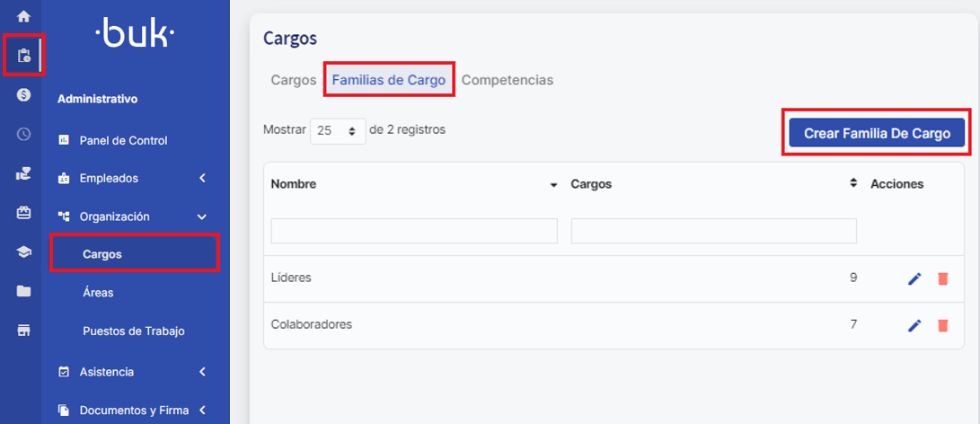Open the store icon in left rail
The image size is (980, 424).
tap(23, 330)
